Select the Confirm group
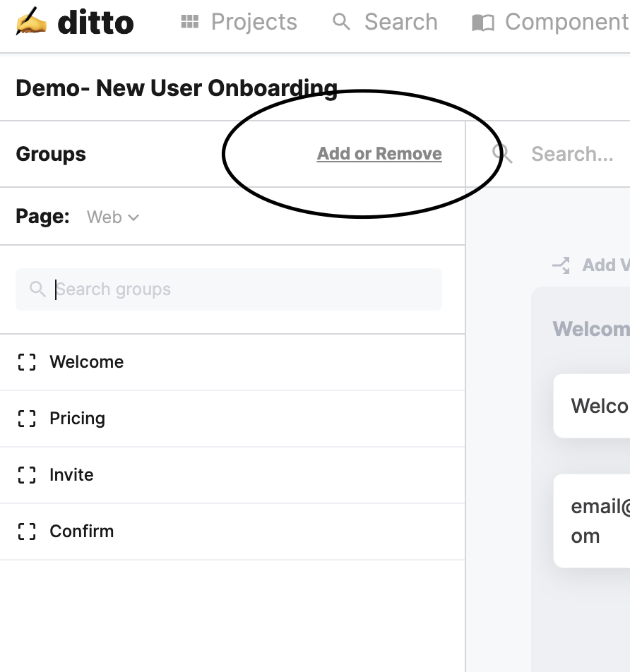This screenshot has width=630, height=672. pyautogui.click(x=232, y=532)
